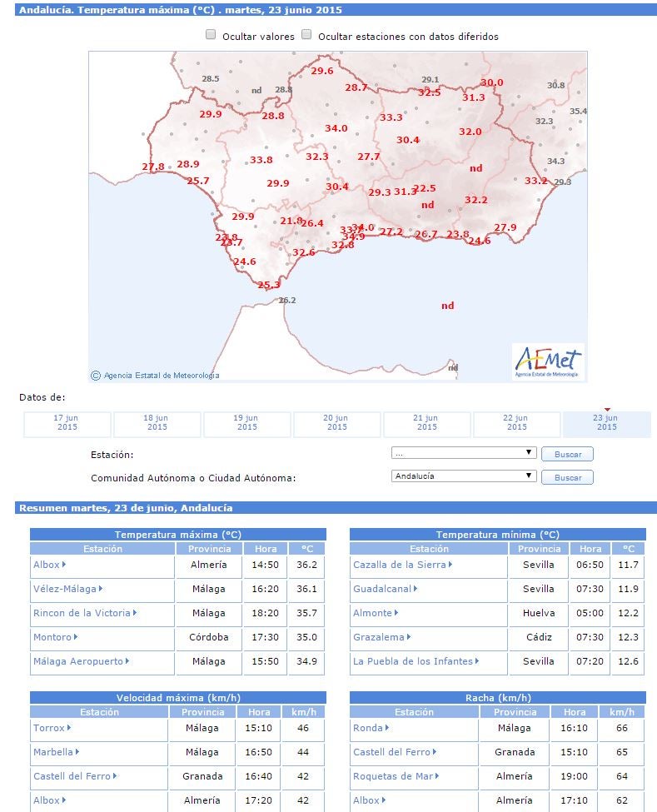657x812 pixels.
Task: Switch to the 22 jun 2015 tab
Action: [516, 424]
